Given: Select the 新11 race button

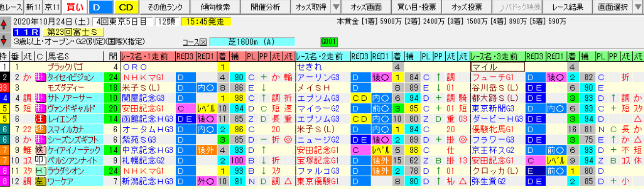Looking at the screenshot, I should (x=33, y=7).
